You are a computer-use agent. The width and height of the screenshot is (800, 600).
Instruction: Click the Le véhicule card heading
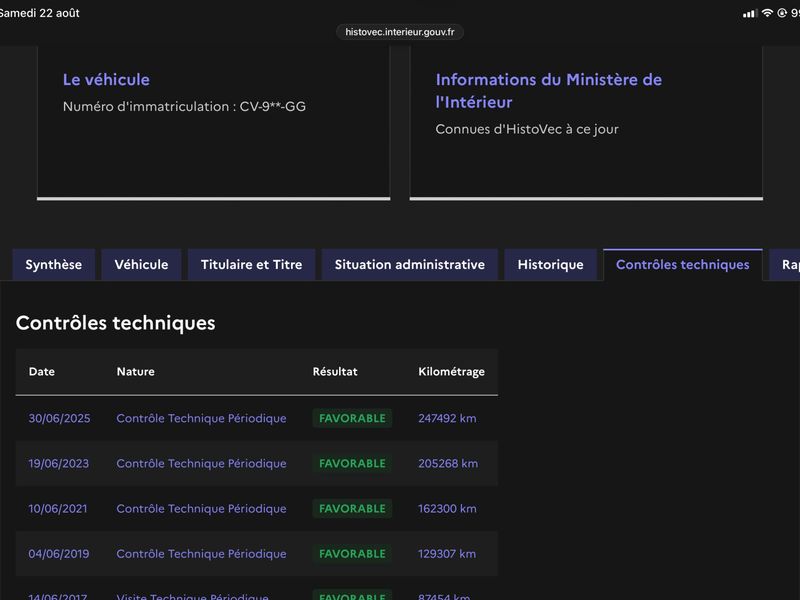[x=106, y=80]
